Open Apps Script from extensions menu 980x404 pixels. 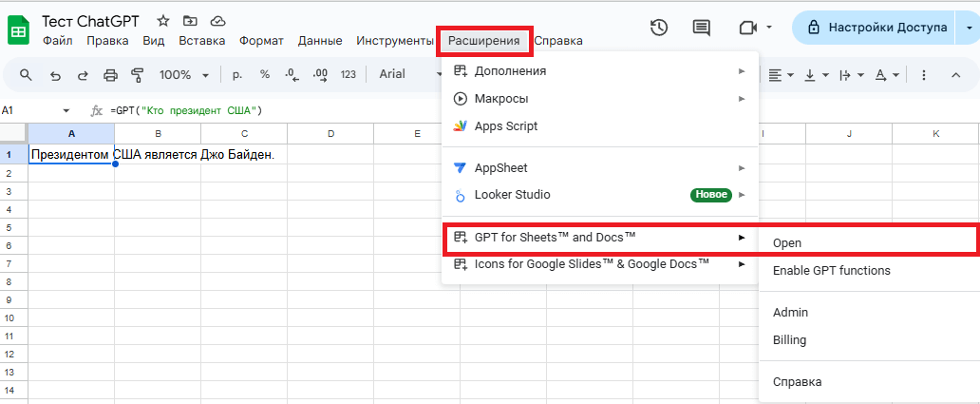pyautogui.click(x=506, y=125)
